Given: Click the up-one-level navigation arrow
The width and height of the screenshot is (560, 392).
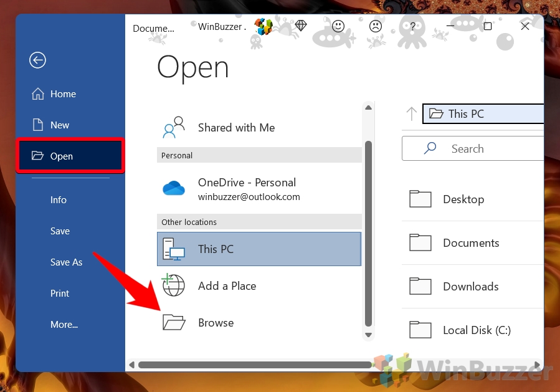Looking at the screenshot, I should pos(411,114).
